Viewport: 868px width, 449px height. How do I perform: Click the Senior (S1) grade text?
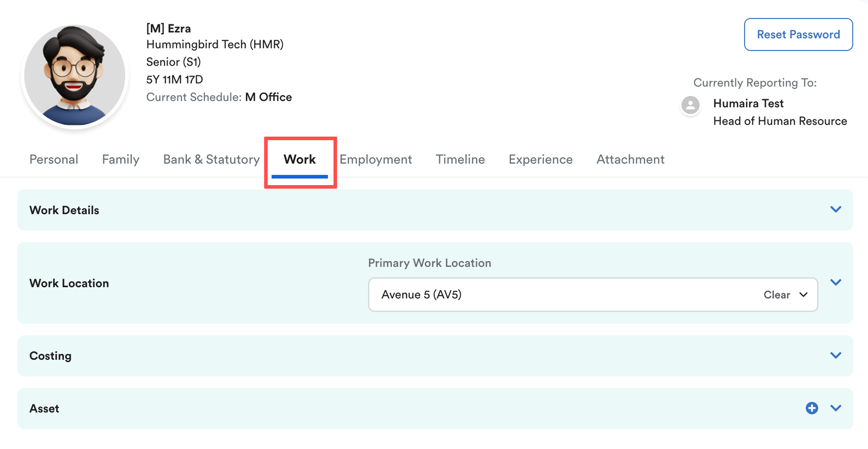(x=173, y=62)
